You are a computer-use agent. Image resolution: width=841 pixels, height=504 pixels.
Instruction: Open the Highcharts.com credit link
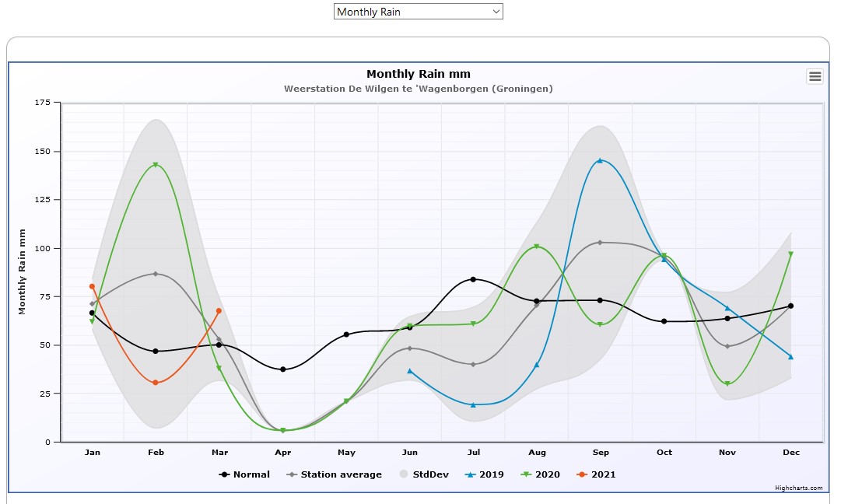point(798,488)
